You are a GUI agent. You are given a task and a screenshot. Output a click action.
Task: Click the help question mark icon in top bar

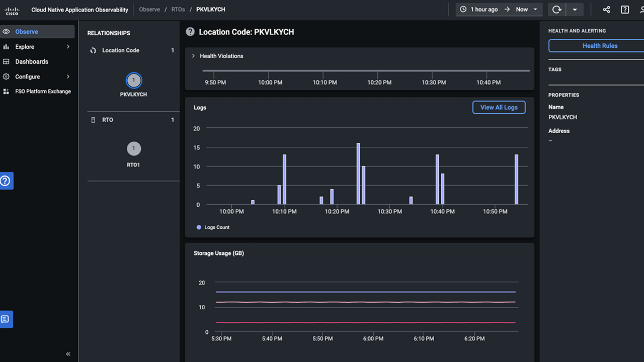(624, 9)
